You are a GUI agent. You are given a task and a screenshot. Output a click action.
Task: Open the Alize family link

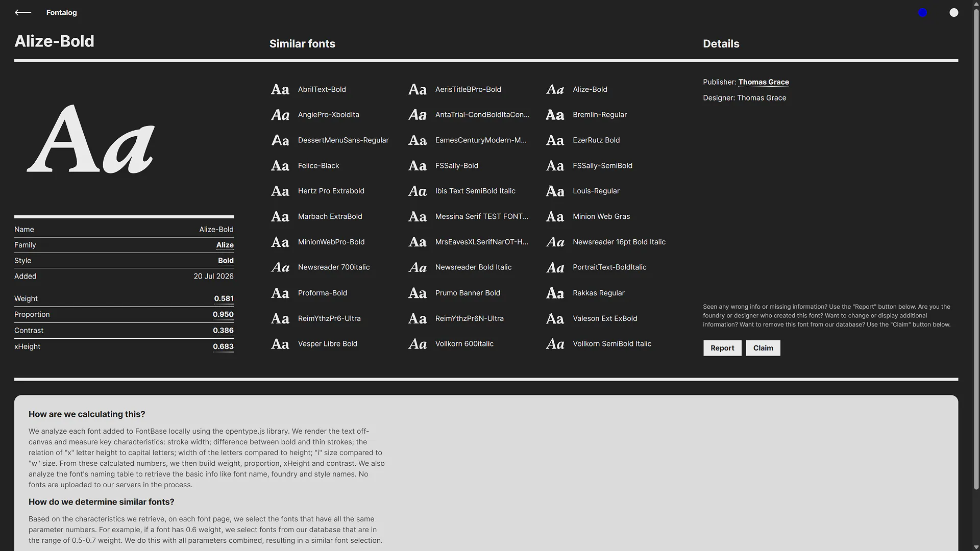(x=225, y=245)
